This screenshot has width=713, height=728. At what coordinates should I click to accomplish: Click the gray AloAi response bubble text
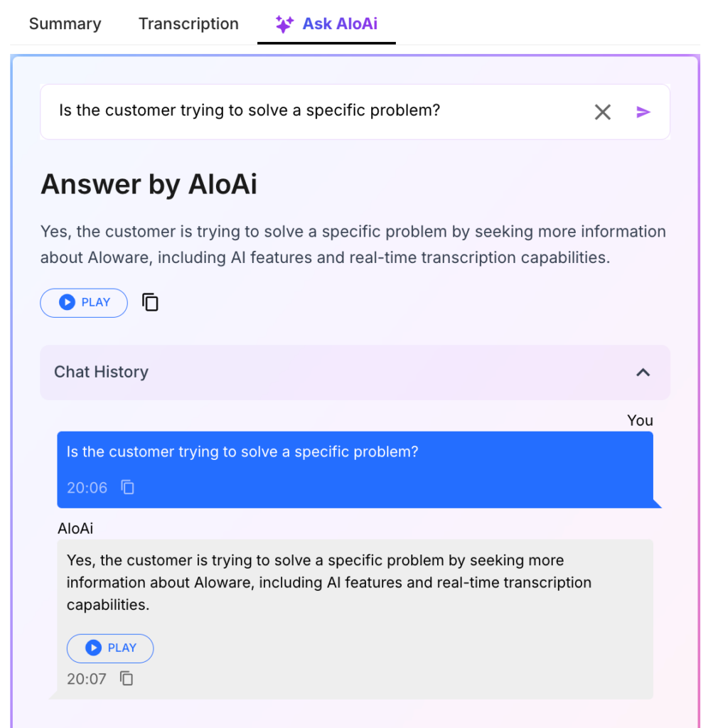click(328, 582)
